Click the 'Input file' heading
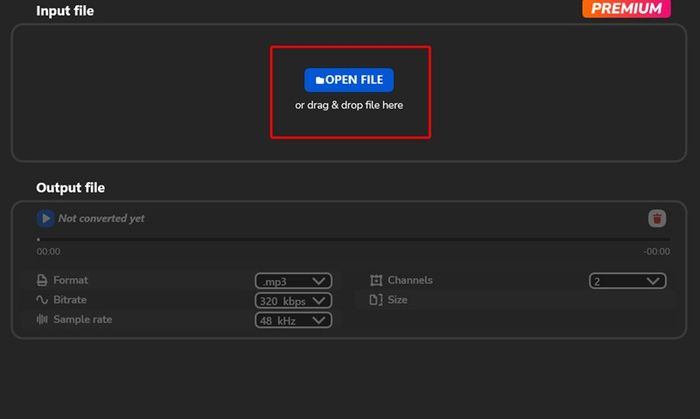700x419 pixels. click(x=65, y=11)
